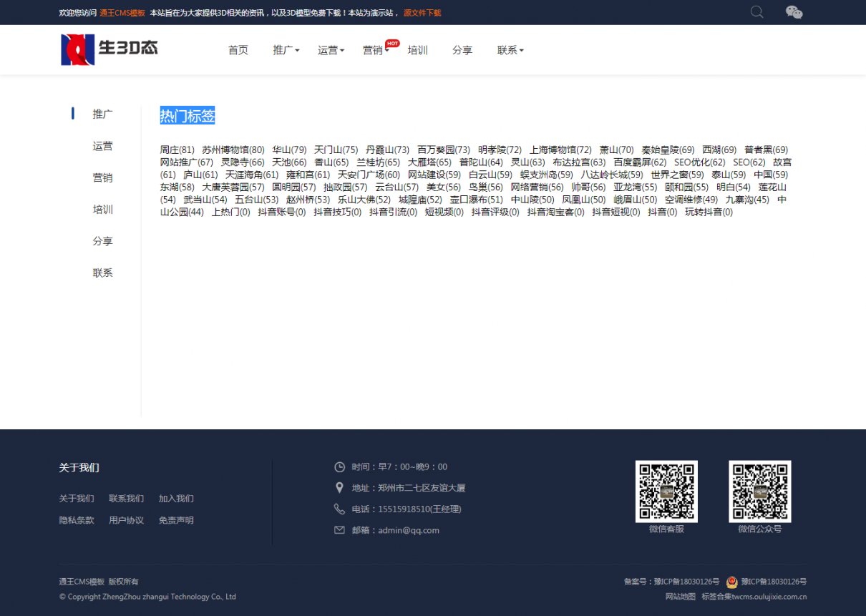Click the 生3D态 site logo
Viewport: 866px width, 616px height.
click(x=110, y=49)
